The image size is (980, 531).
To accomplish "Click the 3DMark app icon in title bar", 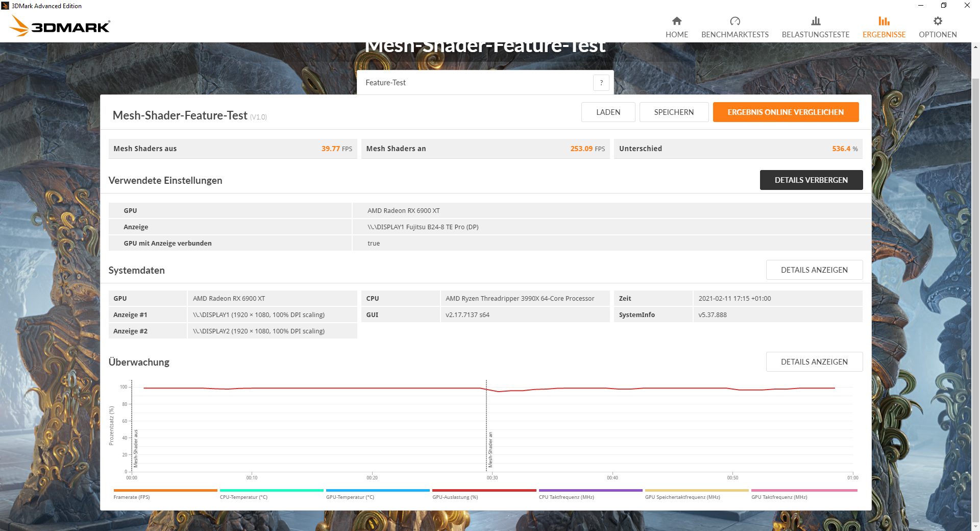I will pyautogui.click(x=5, y=6).
